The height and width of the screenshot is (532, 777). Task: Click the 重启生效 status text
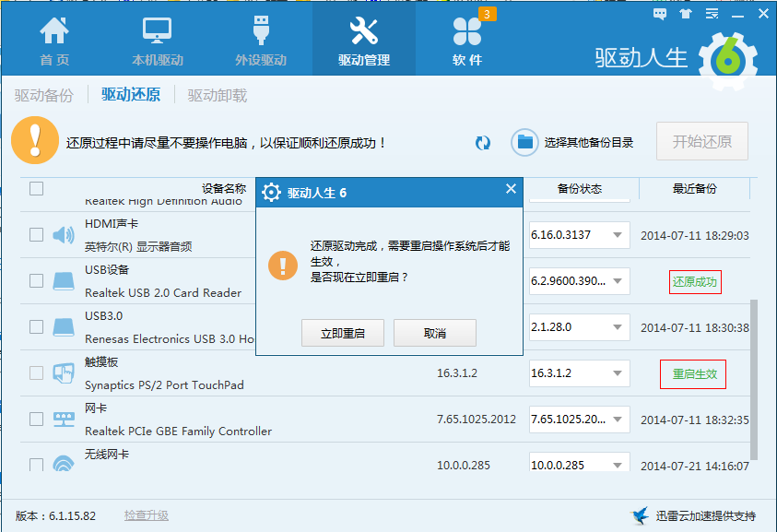point(694,374)
